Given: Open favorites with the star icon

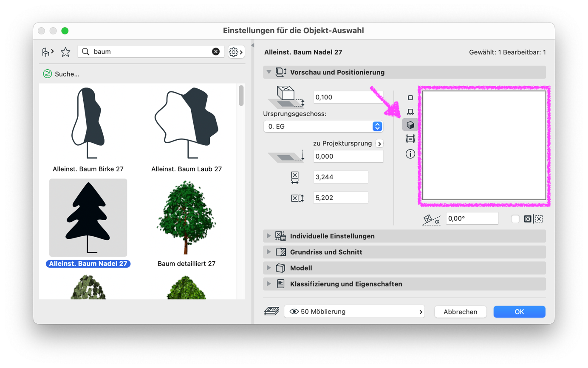Looking at the screenshot, I should tap(65, 52).
